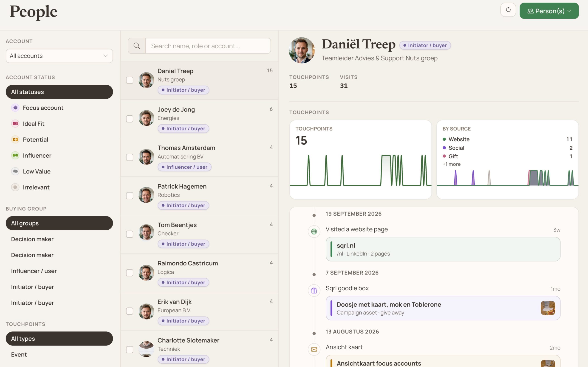Expand the +1 more sources
The height and width of the screenshot is (367, 588).
tap(451, 164)
